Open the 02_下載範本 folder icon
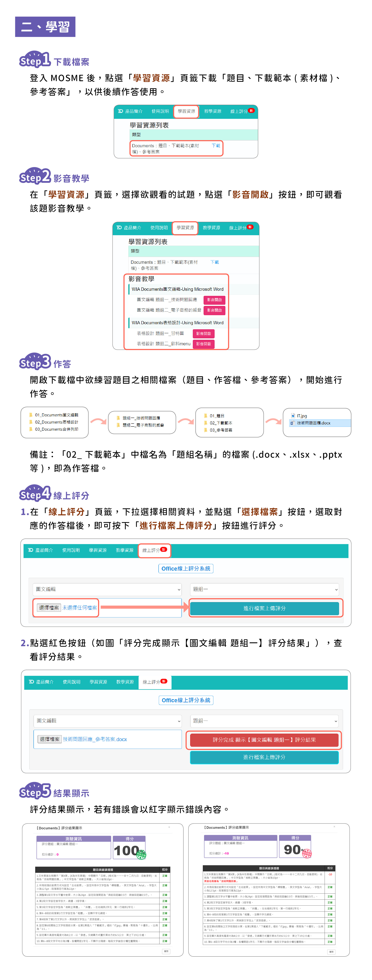 coord(206,423)
